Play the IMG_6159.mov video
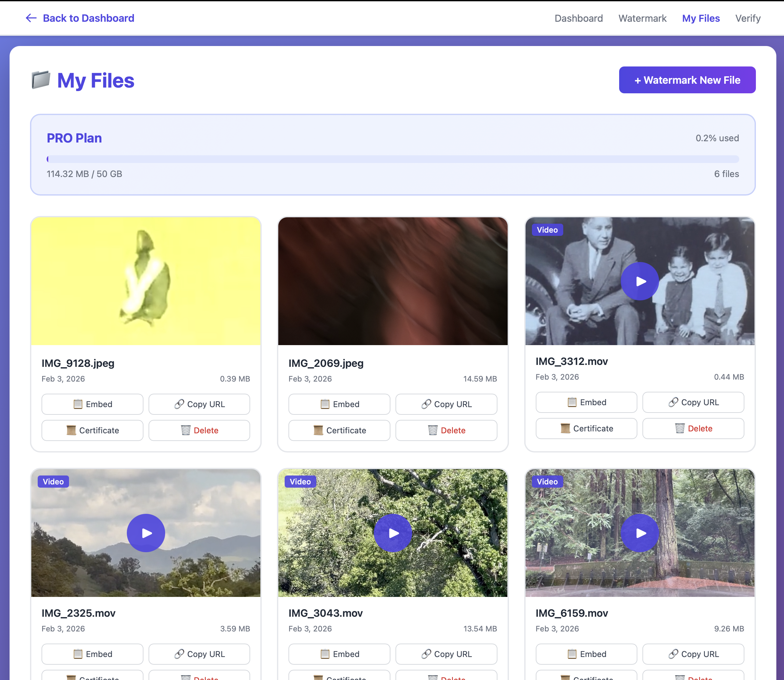This screenshot has width=784, height=680. (x=640, y=533)
